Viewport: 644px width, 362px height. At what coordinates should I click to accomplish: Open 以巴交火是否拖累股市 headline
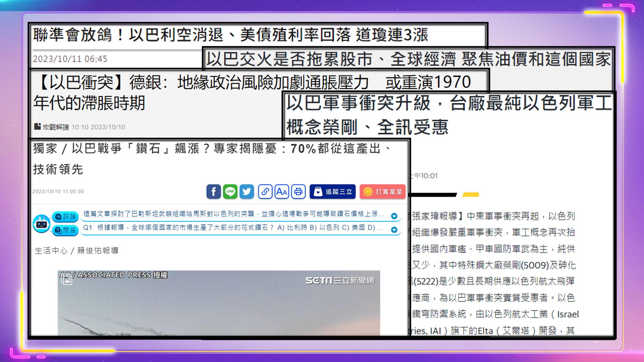tap(408, 59)
